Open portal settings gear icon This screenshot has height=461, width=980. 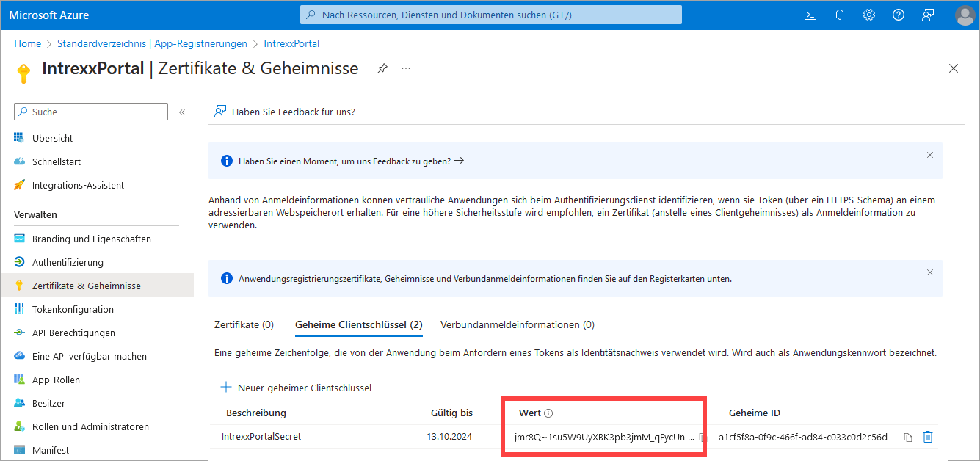869,15
